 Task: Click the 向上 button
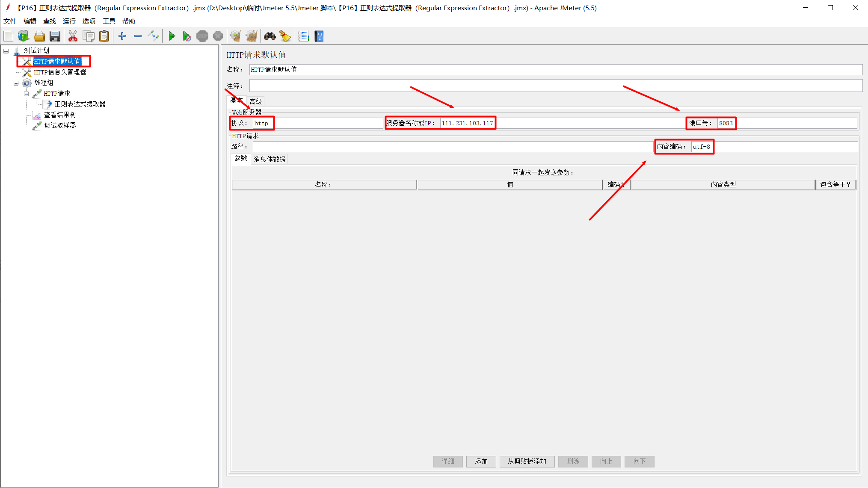606,461
